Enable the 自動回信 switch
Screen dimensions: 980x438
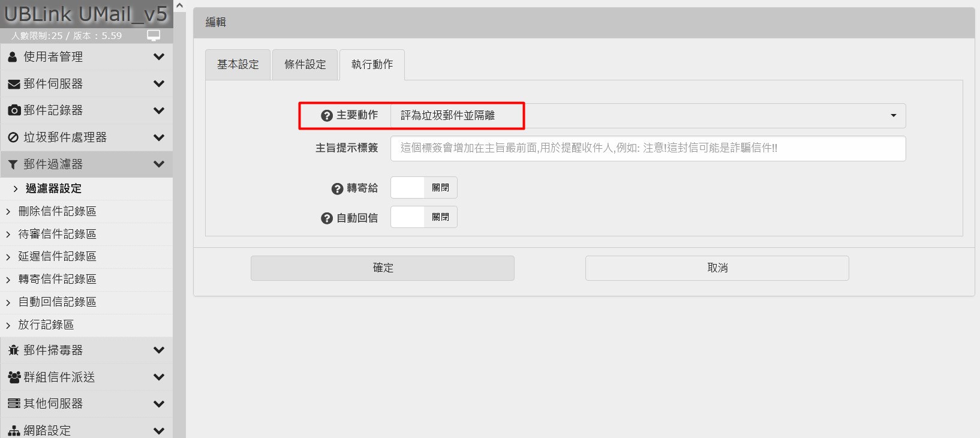pyautogui.click(x=423, y=217)
